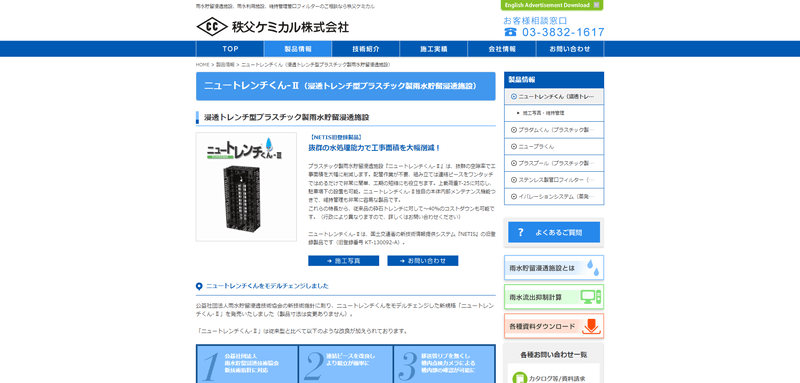This screenshot has height=383, width=800.
Task: Click the お問い合わせ blue button under product description
Action: pyautogui.click(x=422, y=261)
